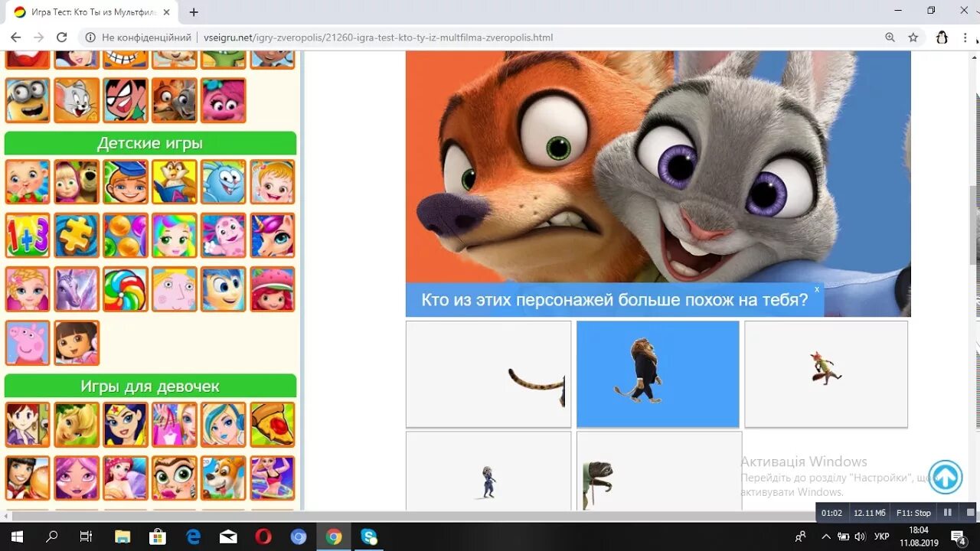Open the Wonder Woman game icon
The image size is (980, 551).
[x=126, y=425]
